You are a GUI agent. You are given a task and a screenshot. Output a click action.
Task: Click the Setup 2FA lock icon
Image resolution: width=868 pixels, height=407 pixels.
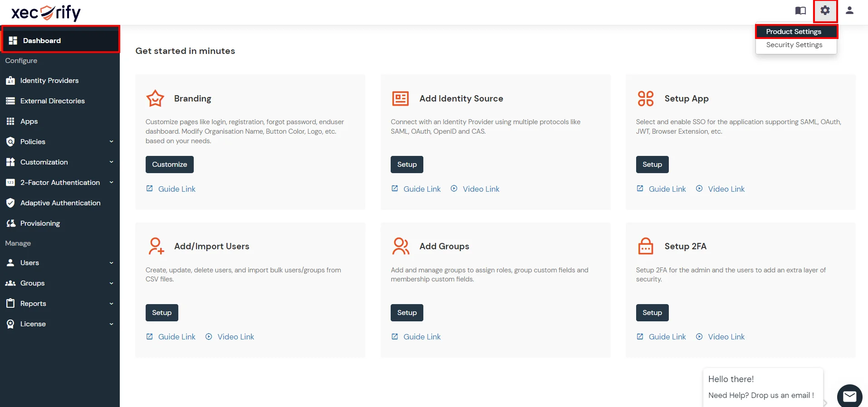click(x=646, y=246)
